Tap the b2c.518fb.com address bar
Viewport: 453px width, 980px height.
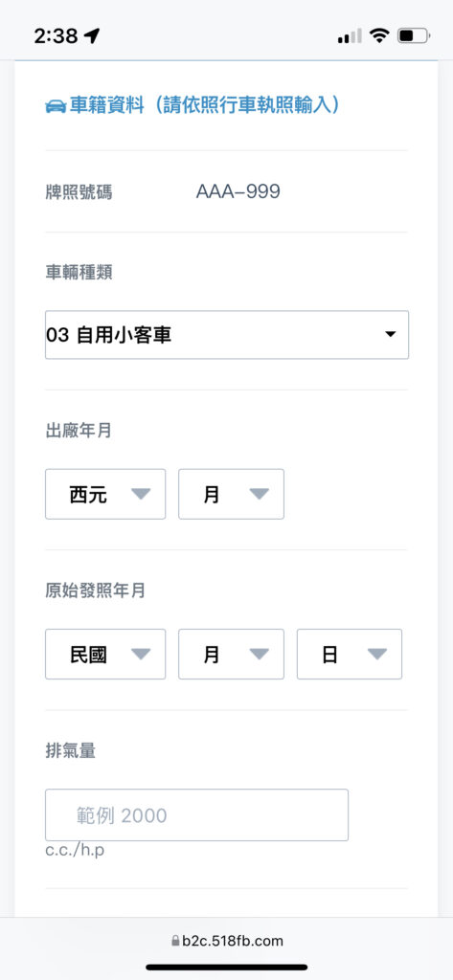click(226, 941)
